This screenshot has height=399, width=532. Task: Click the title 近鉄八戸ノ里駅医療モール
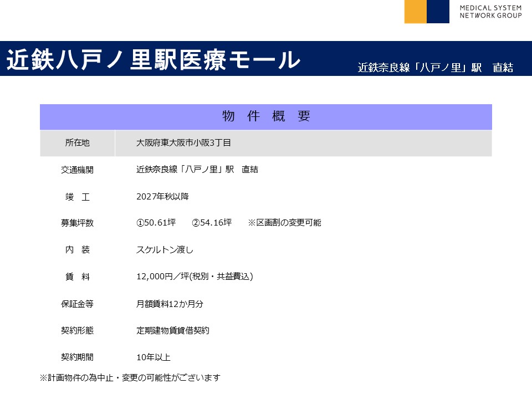tap(154, 60)
